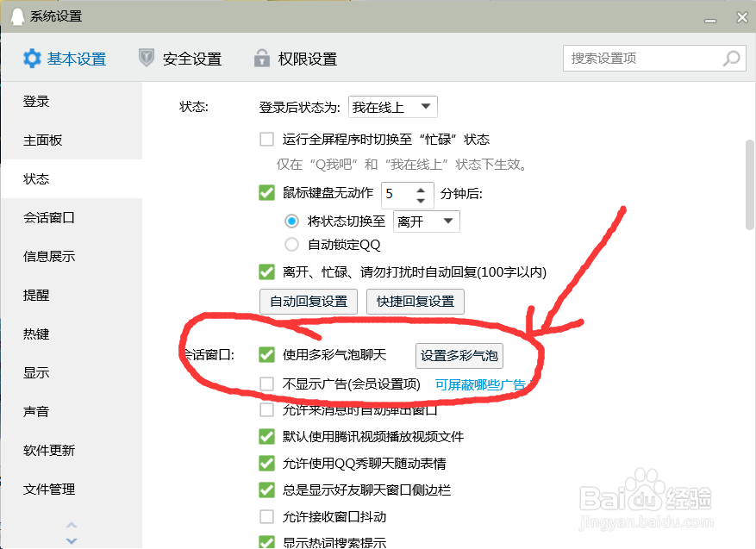Focus the 搜索设置项 search field
This screenshot has width=756, height=549.
coord(654,59)
